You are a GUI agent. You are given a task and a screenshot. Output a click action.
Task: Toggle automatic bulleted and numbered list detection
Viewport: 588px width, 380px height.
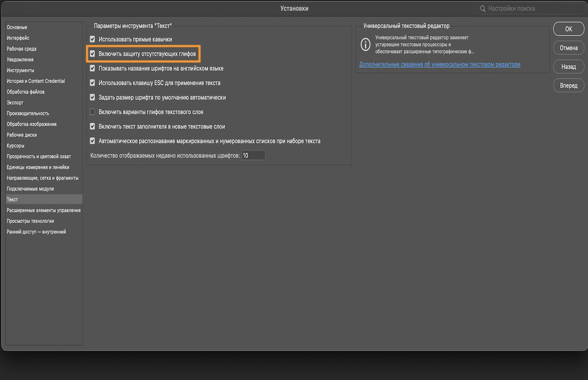[92, 141]
